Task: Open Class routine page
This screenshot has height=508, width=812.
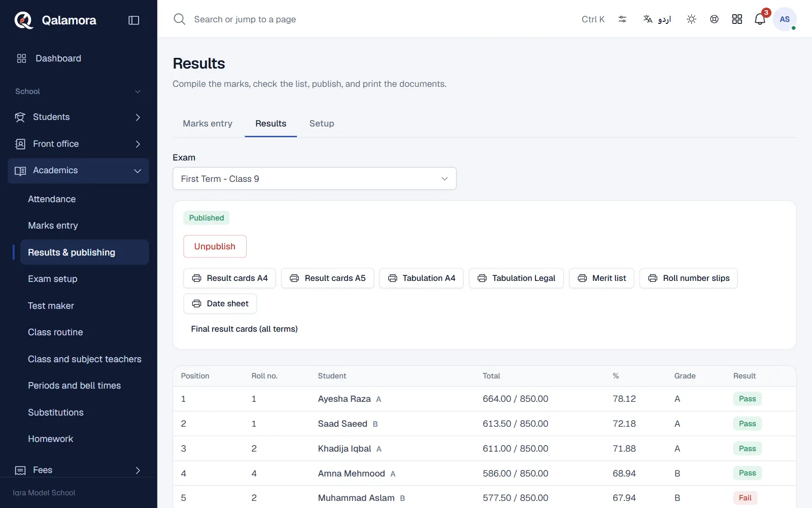Action: click(x=85, y=332)
